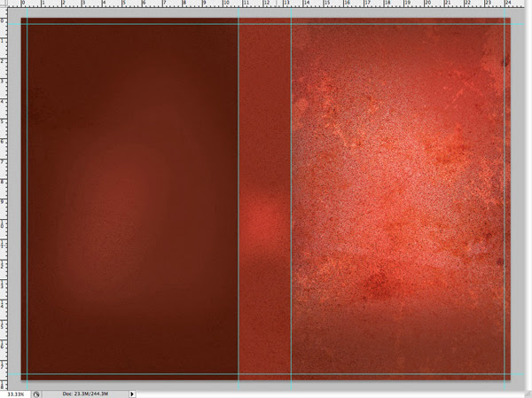Click the horizontal ruler at the 13 mark
532x398 pixels.
click(x=286, y=4)
